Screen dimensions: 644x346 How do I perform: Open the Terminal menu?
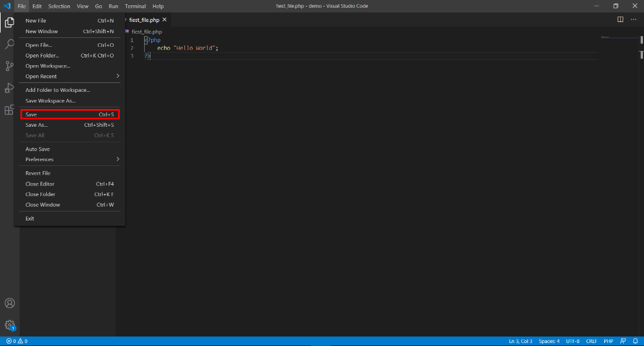135,6
